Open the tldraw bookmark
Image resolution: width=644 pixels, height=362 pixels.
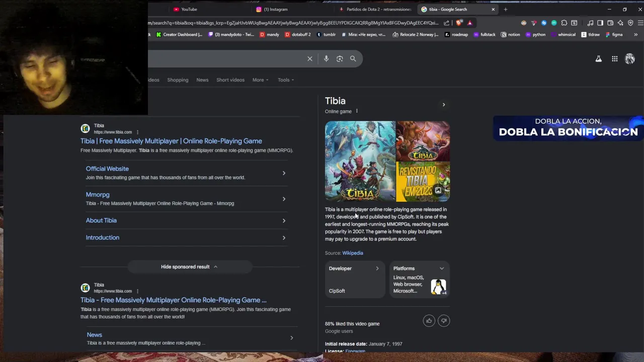pyautogui.click(x=591, y=35)
